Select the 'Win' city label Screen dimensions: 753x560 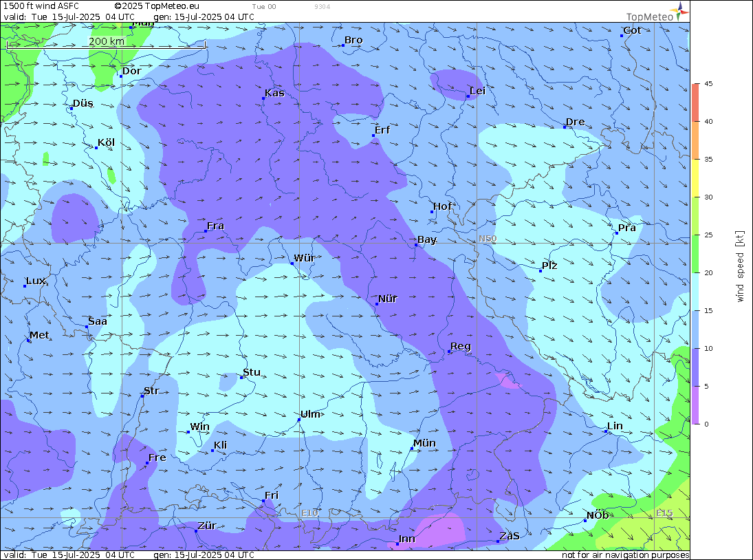coord(200,427)
